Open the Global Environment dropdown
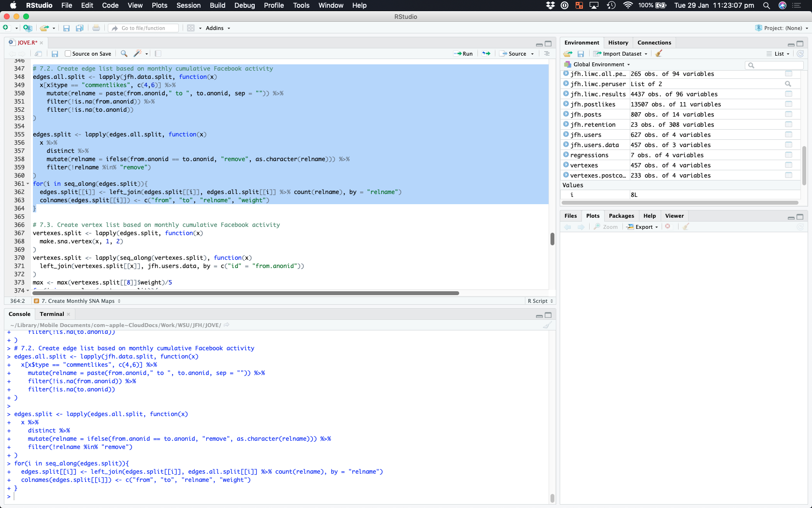812x508 pixels. 598,64
